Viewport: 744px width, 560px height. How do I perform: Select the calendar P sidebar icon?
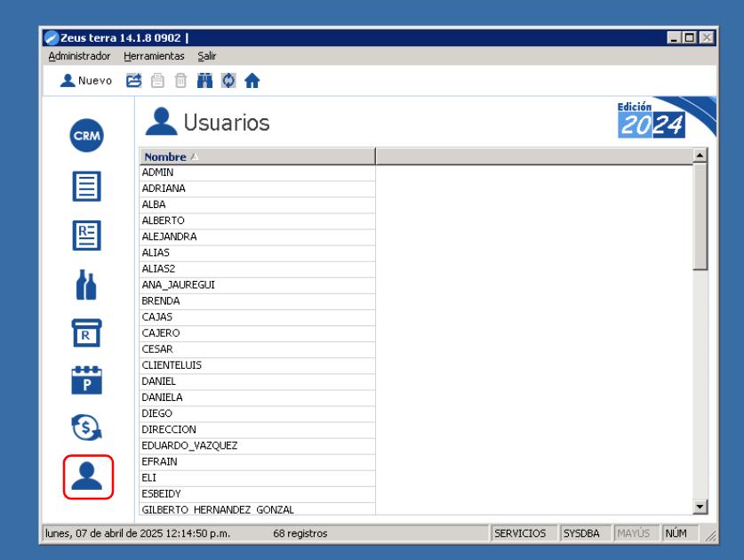coord(87,380)
